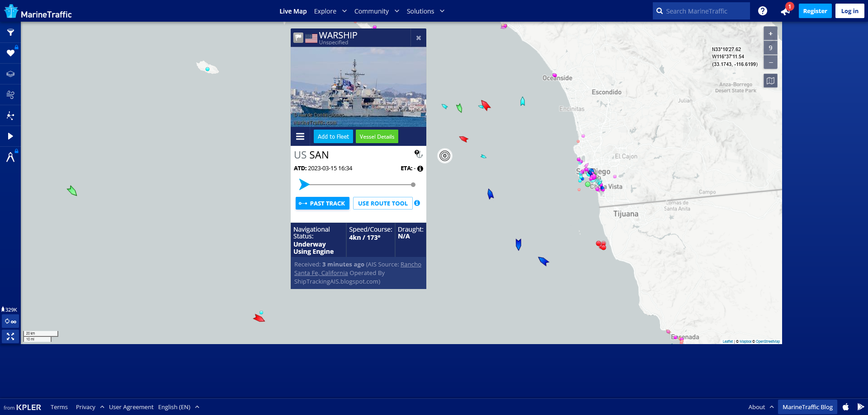Toggle the infinity vessel limit button
The image size is (868, 415).
click(x=10, y=322)
